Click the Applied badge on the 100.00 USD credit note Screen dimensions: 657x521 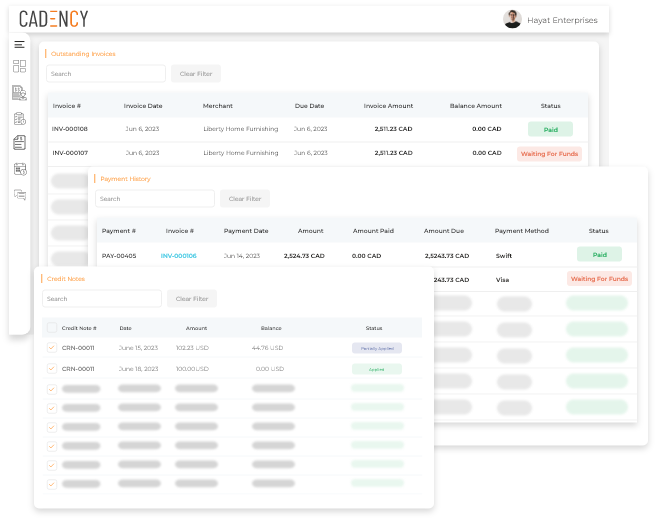pos(377,369)
